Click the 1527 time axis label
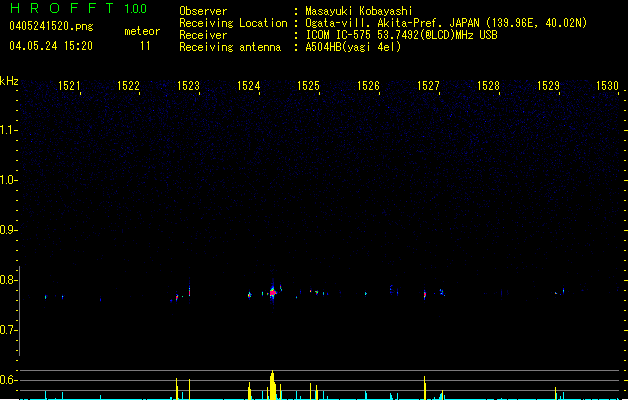 (x=428, y=86)
